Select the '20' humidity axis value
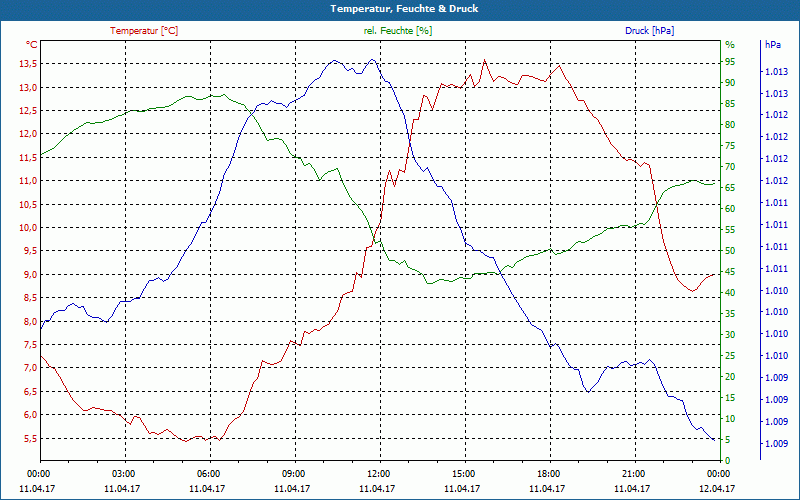 coord(730,377)
